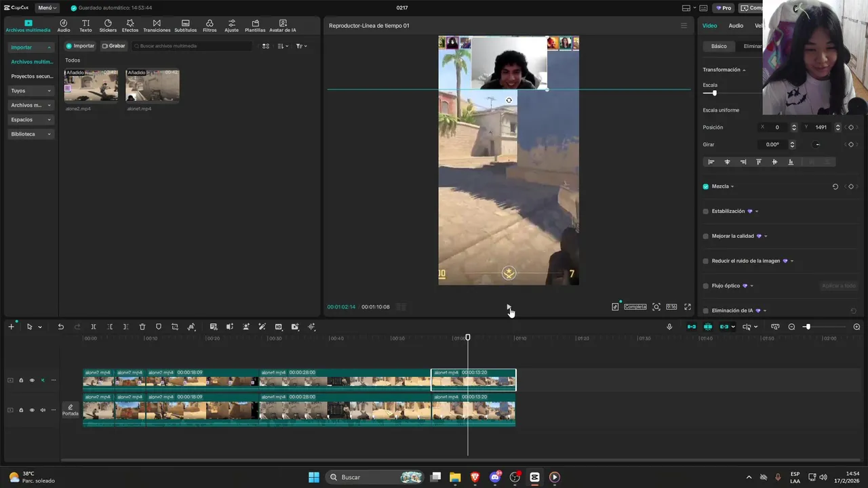Click the microphone record voiceover icon
Viewport: 868px width, 488px height.
click(x=669, y=327)
